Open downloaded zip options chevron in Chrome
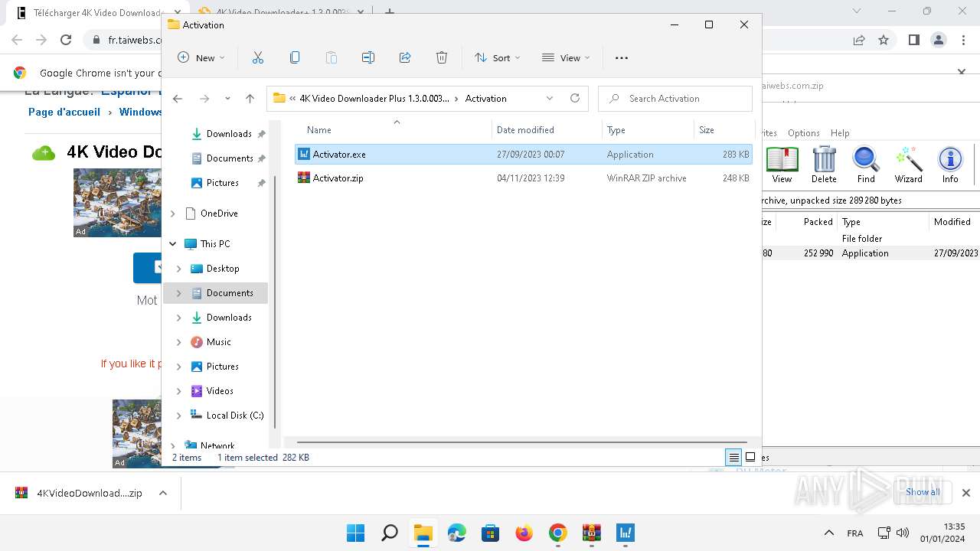980x551 pixels. coord(162,493)
